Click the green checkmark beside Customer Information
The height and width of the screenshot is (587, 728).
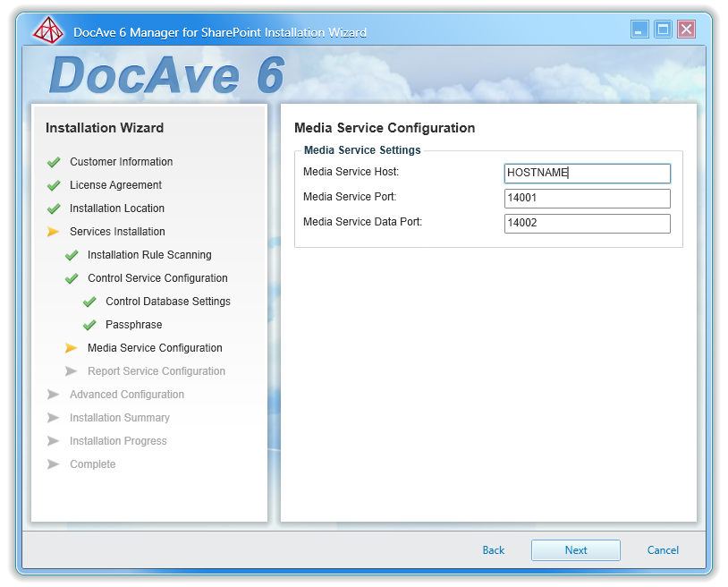click(54, 162)
